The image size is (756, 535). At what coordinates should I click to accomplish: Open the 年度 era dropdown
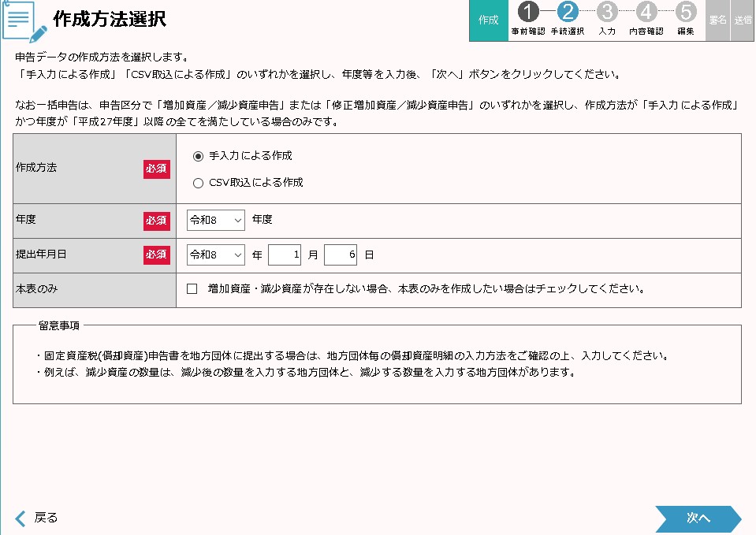point(216,221)
